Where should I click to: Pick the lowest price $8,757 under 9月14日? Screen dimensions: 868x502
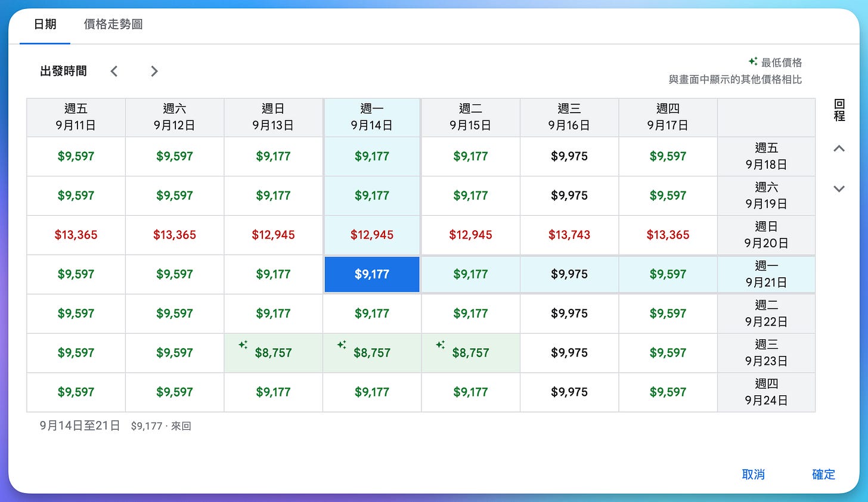tap(372, 353)
